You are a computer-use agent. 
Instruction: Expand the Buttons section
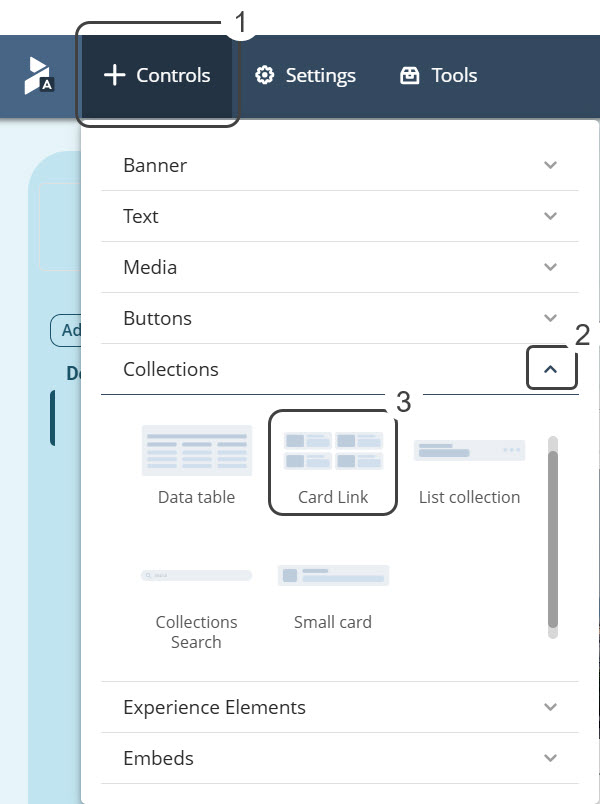click(x=339, y=318)
